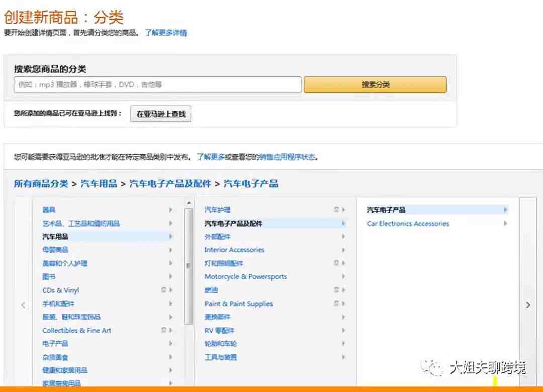Image resolution: width=543 pixels, height=392 pixels.
Task: Select the 灯和照明配件 subcategory
Action: 224,263
